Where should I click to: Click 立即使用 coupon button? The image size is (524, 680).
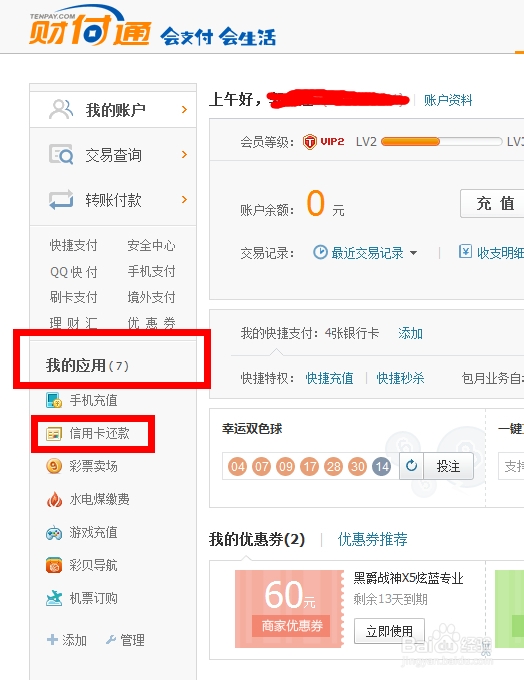pyautogui.click(x=389, y=631)
